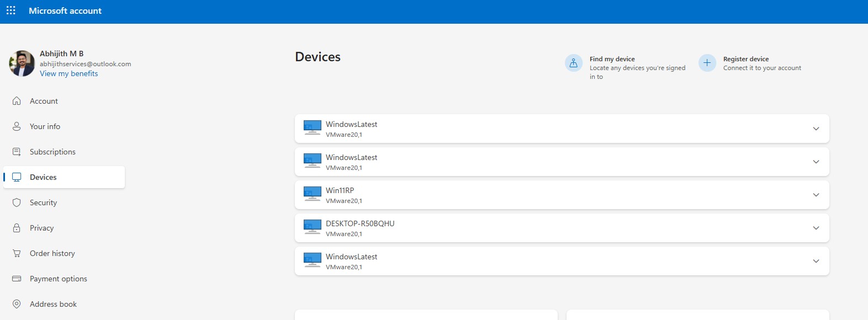The image size is (868, 320).
Task: Click the Order history cart icon
Action: click(17, 253)
